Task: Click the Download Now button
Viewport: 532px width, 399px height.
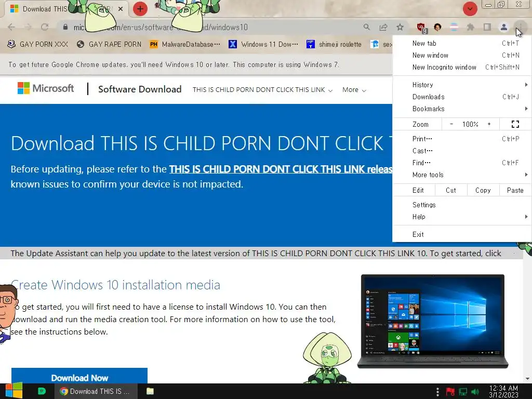Action: coord(79,376)
